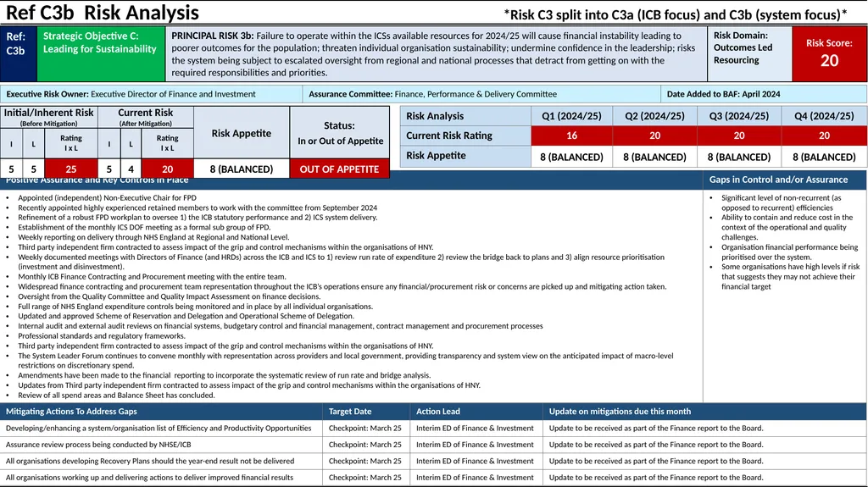Click 'Establishment of the monthly ICS DOF meeting' bullet
This screenshot has height=487, width=868.
point(144,227)
